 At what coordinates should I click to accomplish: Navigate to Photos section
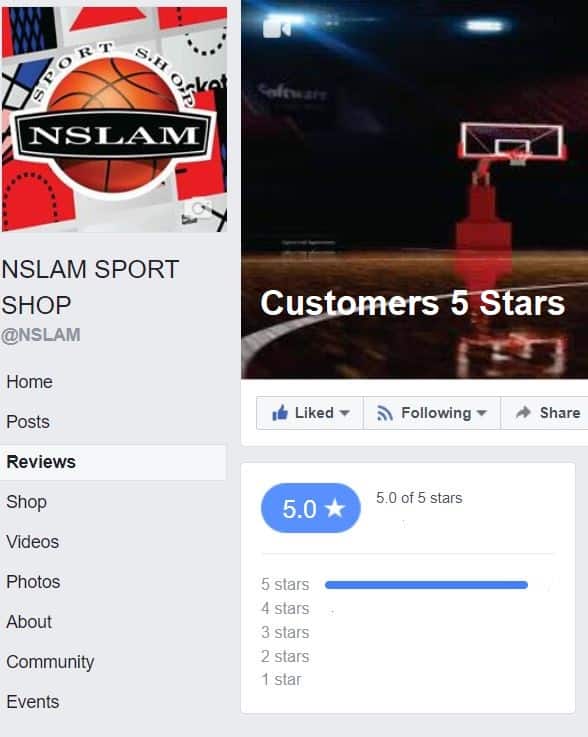point(33,582)
